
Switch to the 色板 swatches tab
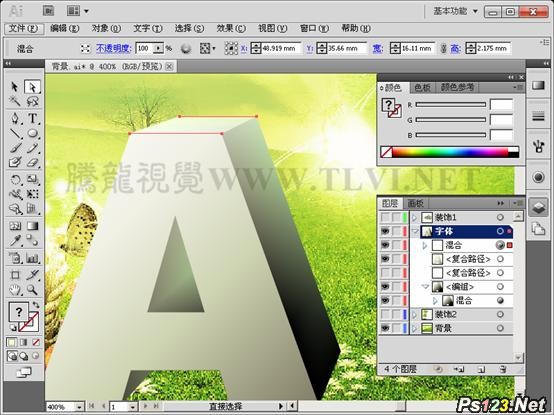click(422, 87)
